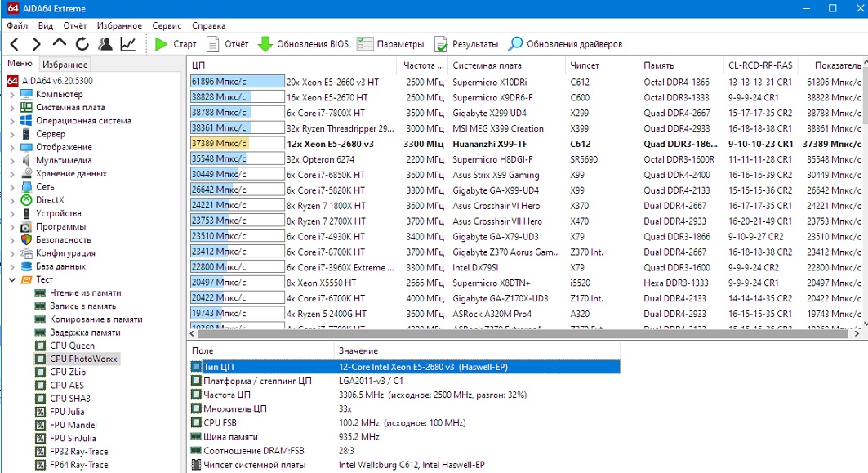The width and height of the screenshot is (868, 473).
Task: Expand the Хранение данных tree node
Action: coord(12,174)
